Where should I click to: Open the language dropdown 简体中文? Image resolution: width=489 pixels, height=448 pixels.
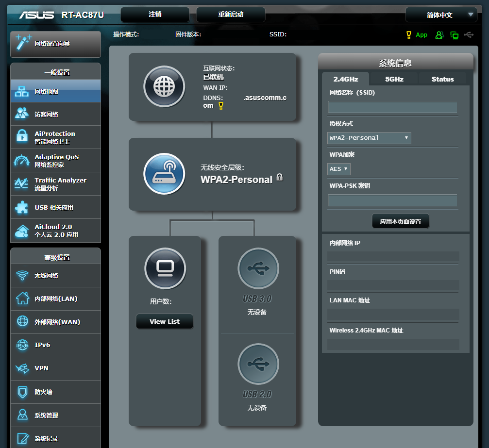(441, 15)
